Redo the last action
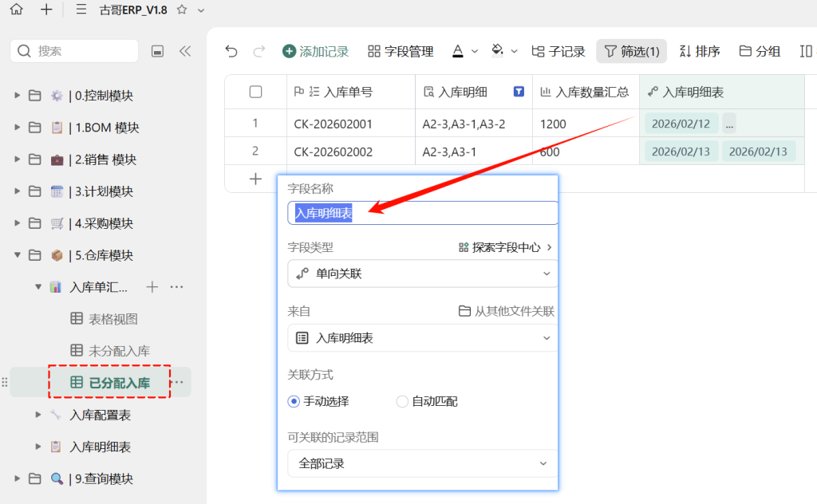The height and width of the screenshot is (504, 817). pos(259,51)
